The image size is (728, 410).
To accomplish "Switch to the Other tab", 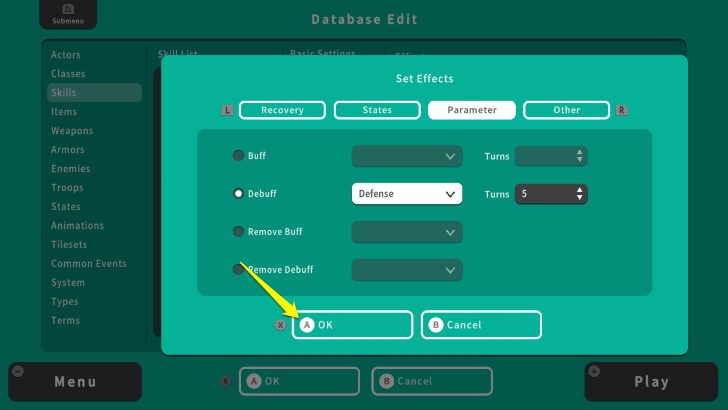I will (x=566, y=110).
